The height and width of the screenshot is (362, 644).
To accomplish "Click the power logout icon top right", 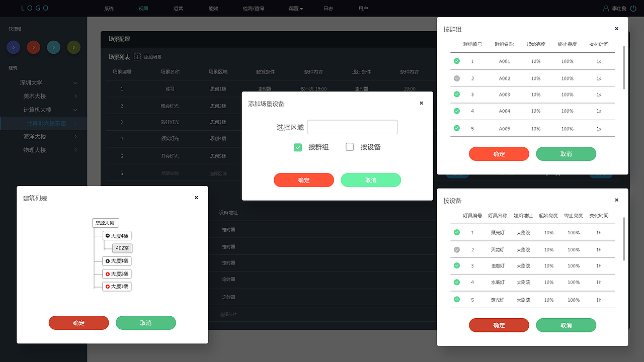I will (632, 8).
